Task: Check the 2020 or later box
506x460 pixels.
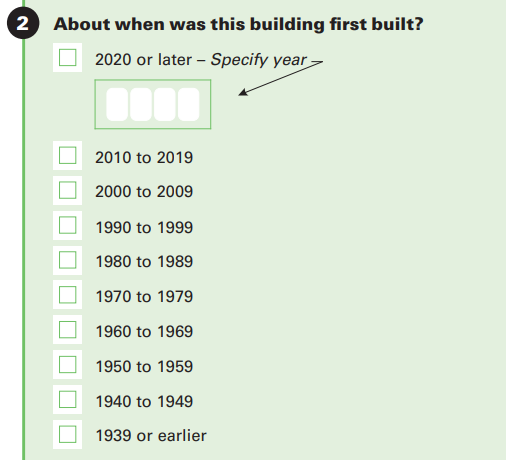Action: (67, 58)
